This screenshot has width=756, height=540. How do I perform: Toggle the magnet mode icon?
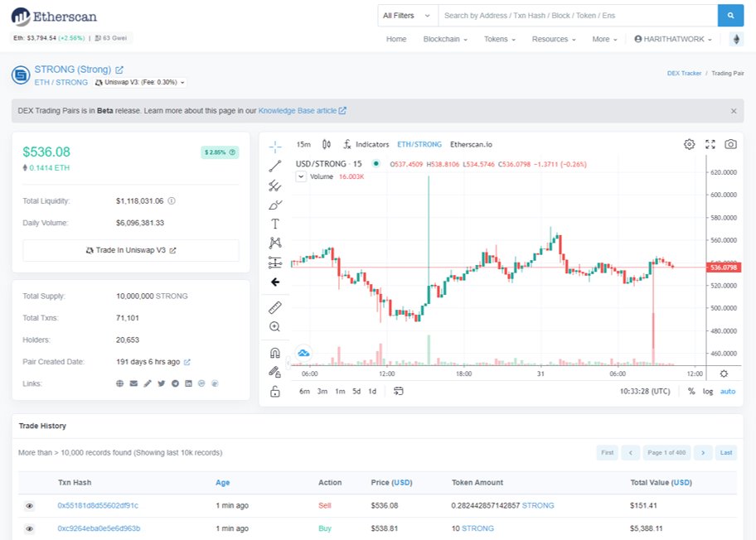[275, 353]
